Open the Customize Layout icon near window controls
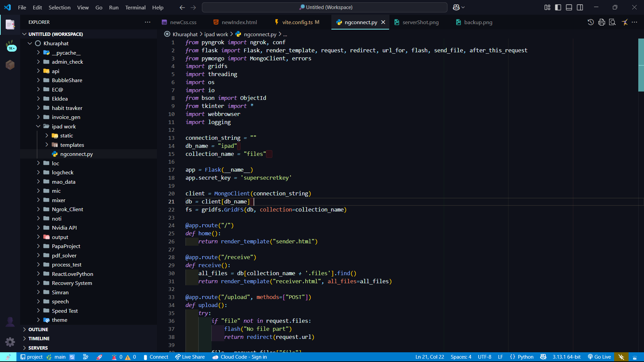 coord(547,7)
